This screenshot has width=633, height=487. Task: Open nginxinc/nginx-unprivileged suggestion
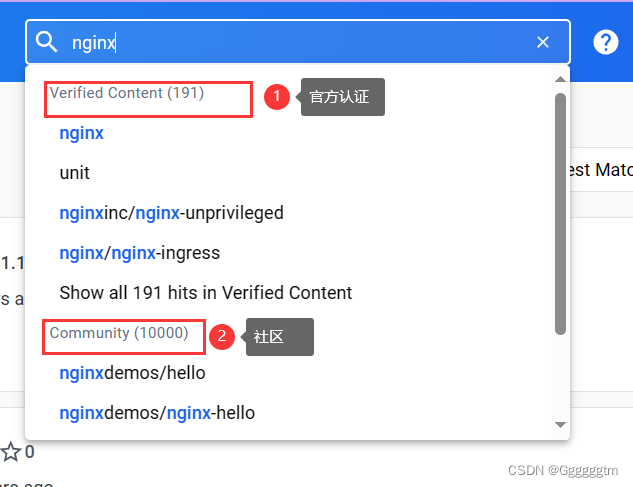coord(172,213)
